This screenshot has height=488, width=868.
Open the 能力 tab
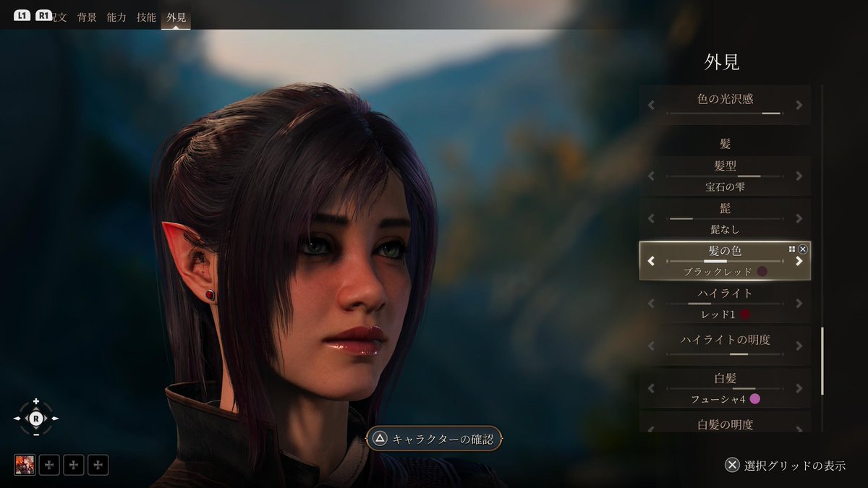coord(116,17)
